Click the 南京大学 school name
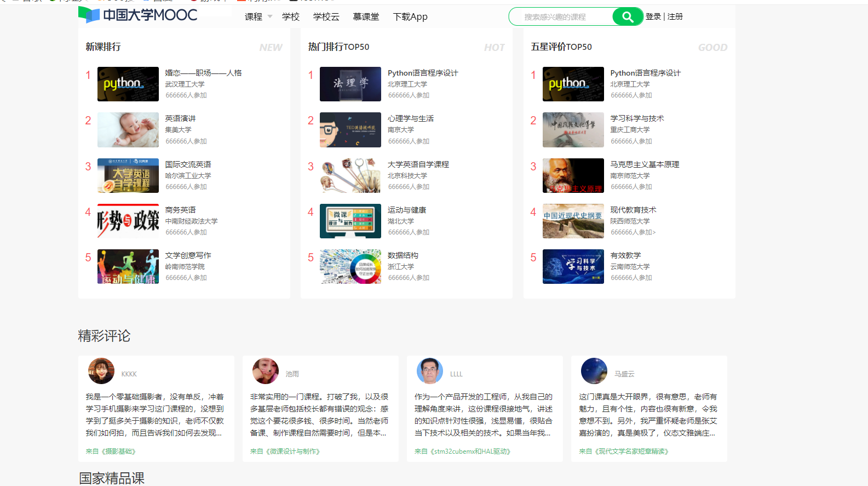Viewport: 868px width, 486px height. [x=401, y=130]
